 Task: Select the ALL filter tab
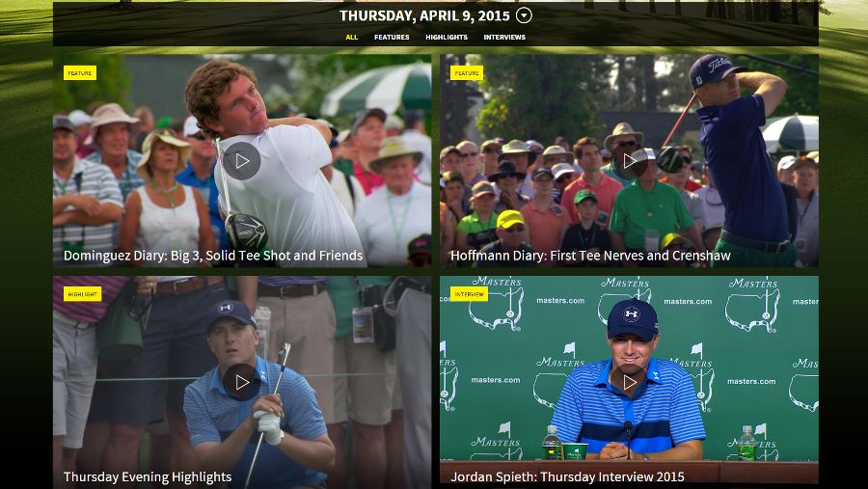(x=351, y=37)
